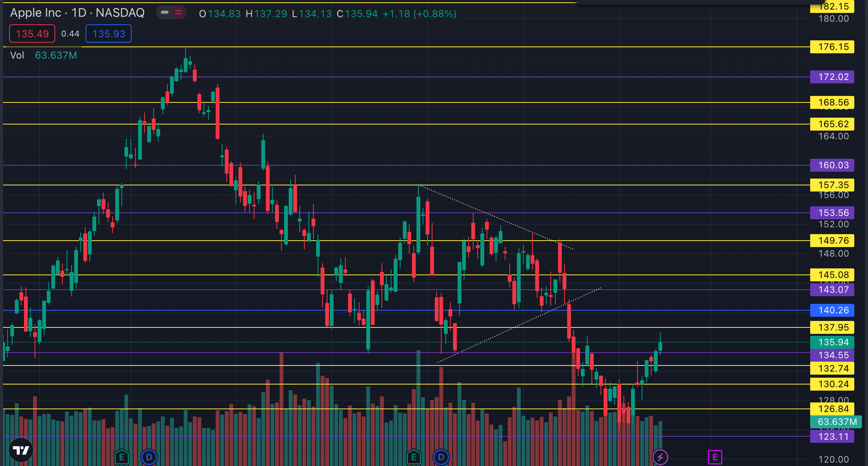868x466 pixels.
Task: Click the spread value 0.44
Action: (70, 34)
